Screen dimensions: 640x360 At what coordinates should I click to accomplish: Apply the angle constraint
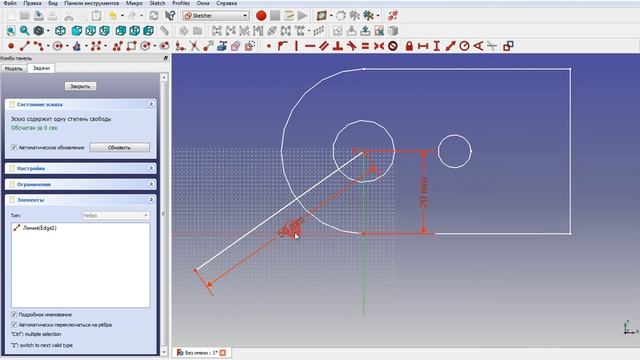coord(478,46)
